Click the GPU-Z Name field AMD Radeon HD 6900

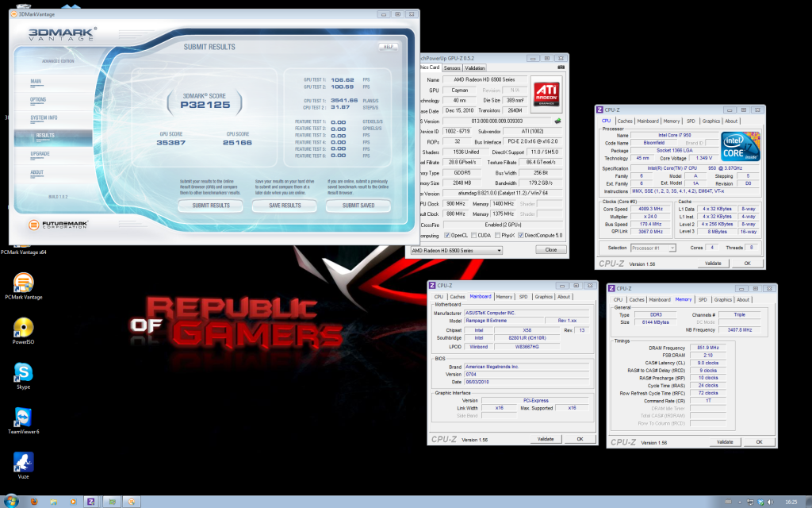coord(485,80)
